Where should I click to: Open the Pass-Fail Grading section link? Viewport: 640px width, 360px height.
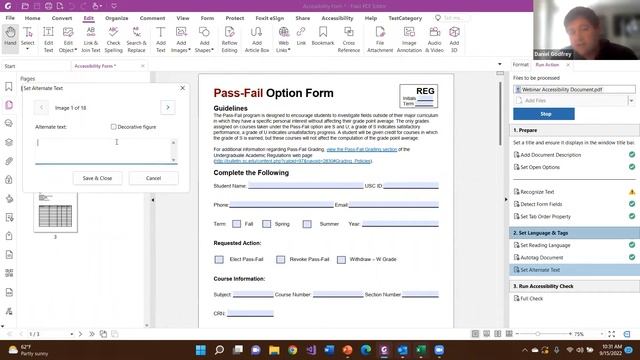362,149
